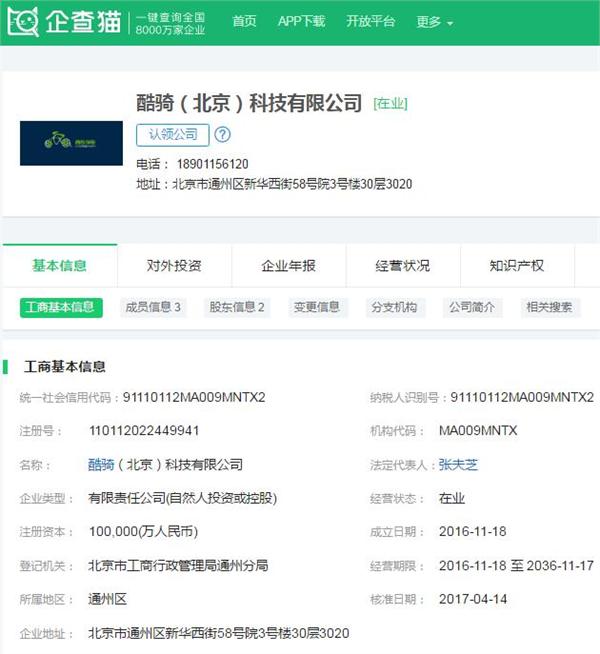Click the company title heading
Screen dimensions: 600x654
[x=249, y=103]
